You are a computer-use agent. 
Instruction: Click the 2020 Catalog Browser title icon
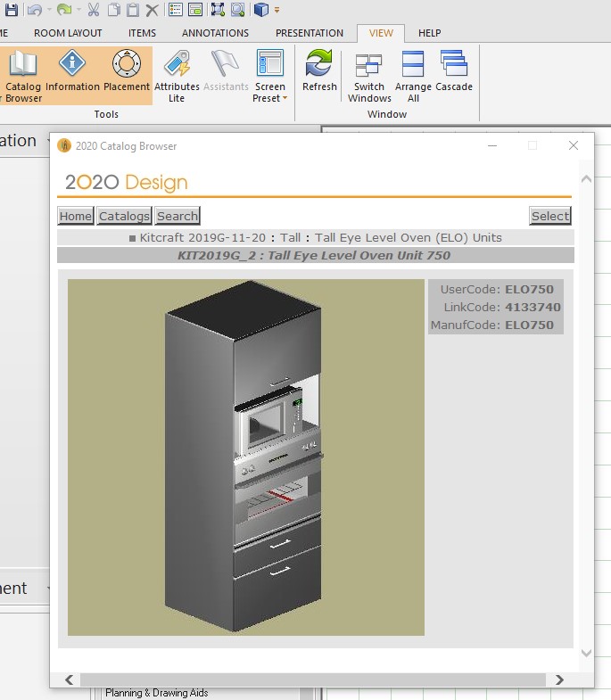click(x=64, y=145)
